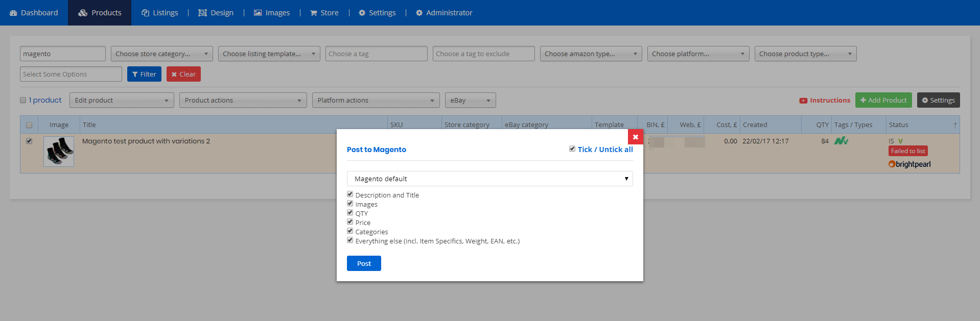This screenshot has height=321, width=980.
Task: Open the Store menu
Action: point(324,13)
